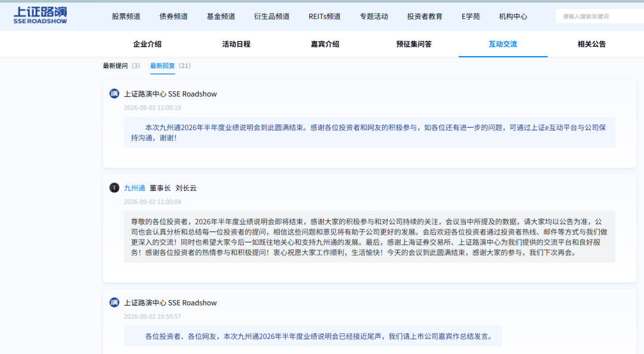This screenshot has width=644, height=354.
Task: Open the 预征集问答 tab
Action: (414, 44)
